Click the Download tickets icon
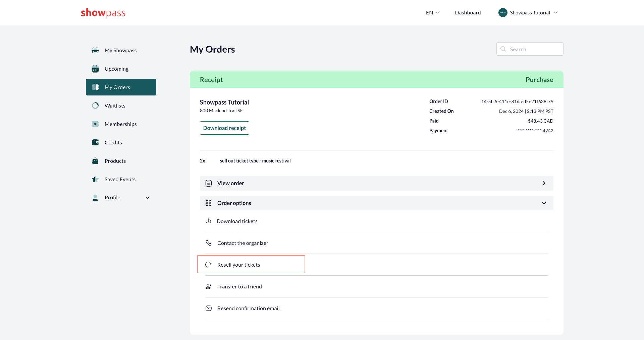644x340 pixels. [x=208, y=221]
